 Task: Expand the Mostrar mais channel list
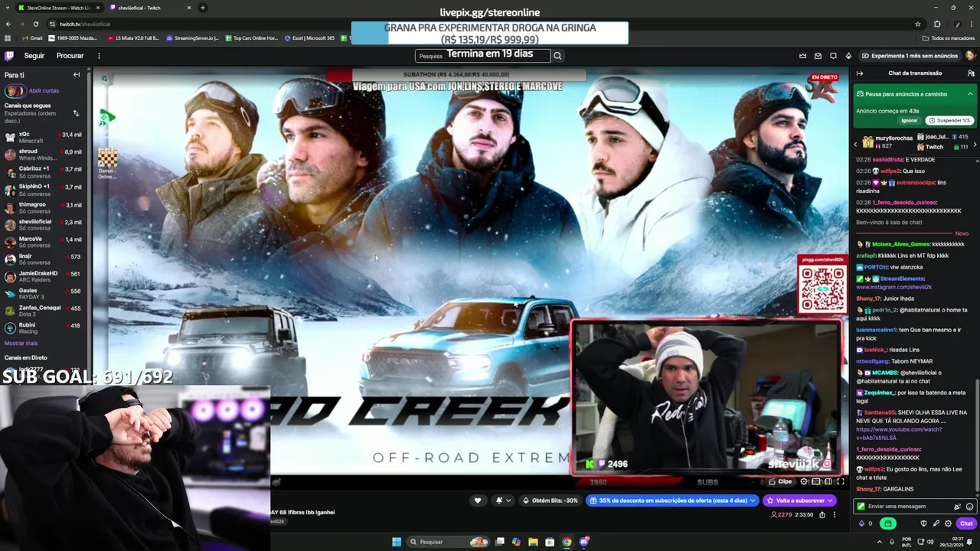tap(21, 344)
